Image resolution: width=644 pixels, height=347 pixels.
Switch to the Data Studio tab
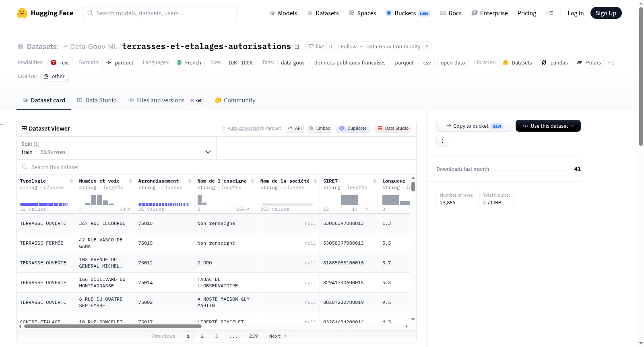click(x=97, y=100)
